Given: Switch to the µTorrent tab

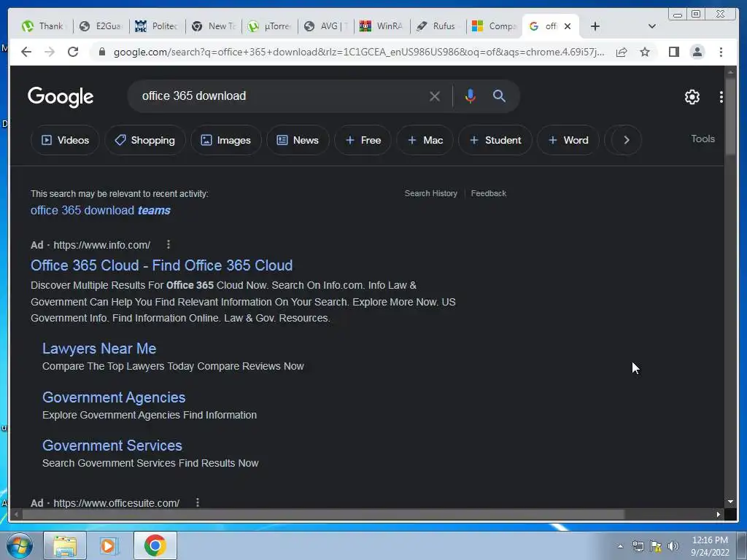Looking at the screenshot, I should coord(270,26).
